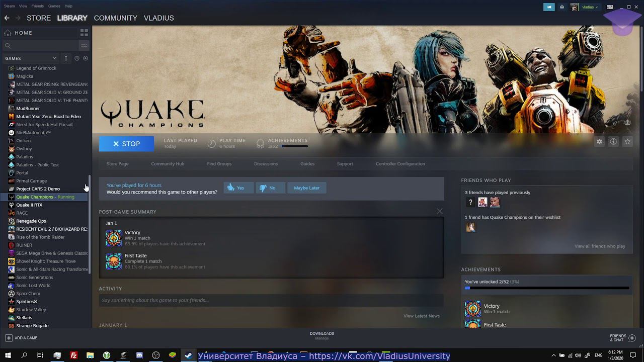Open the Community Hub link

168,164
